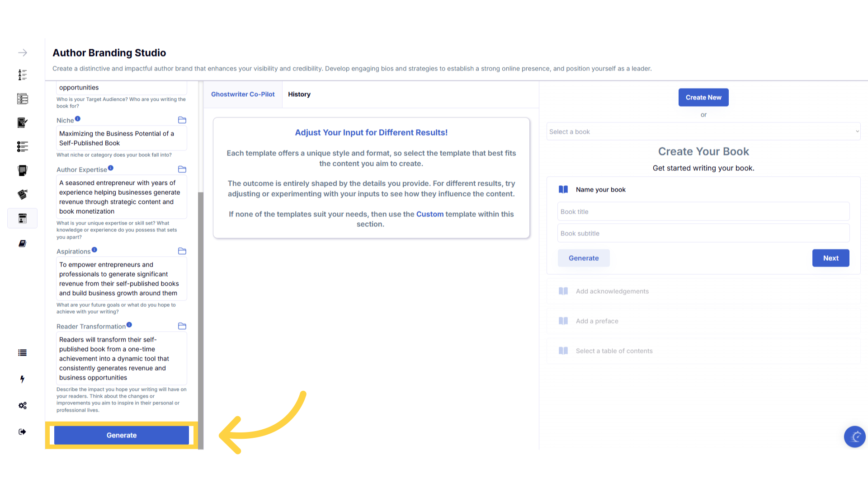Click the folder icon beside Author Expertise
The width and height of the screenshot is (868, 488).
182,169
